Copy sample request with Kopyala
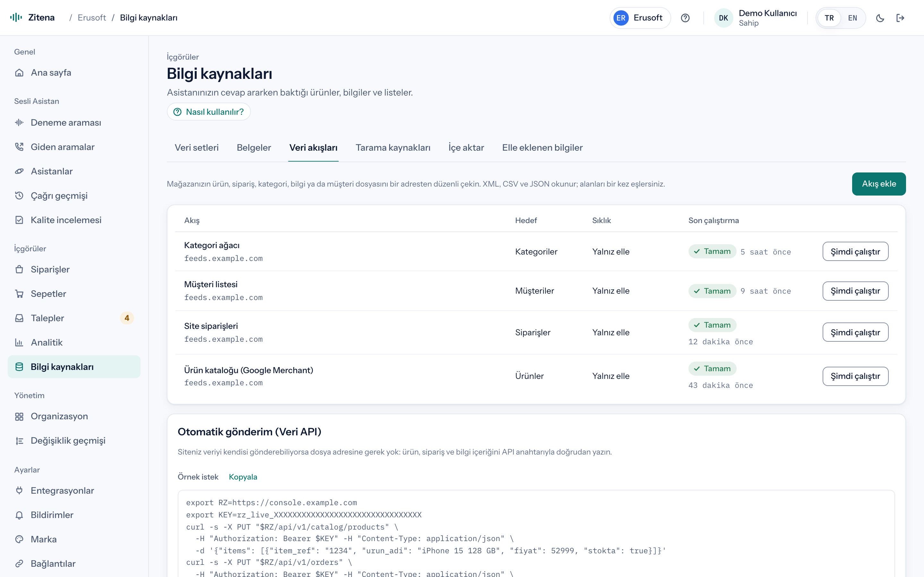Image resolution: width=924 pixels, height=577 pixels. (x=243, y=477)
